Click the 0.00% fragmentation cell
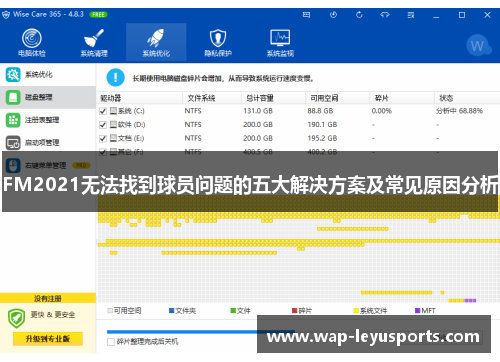Viewport: 500px width, 362px height. [x=382, y=111]
